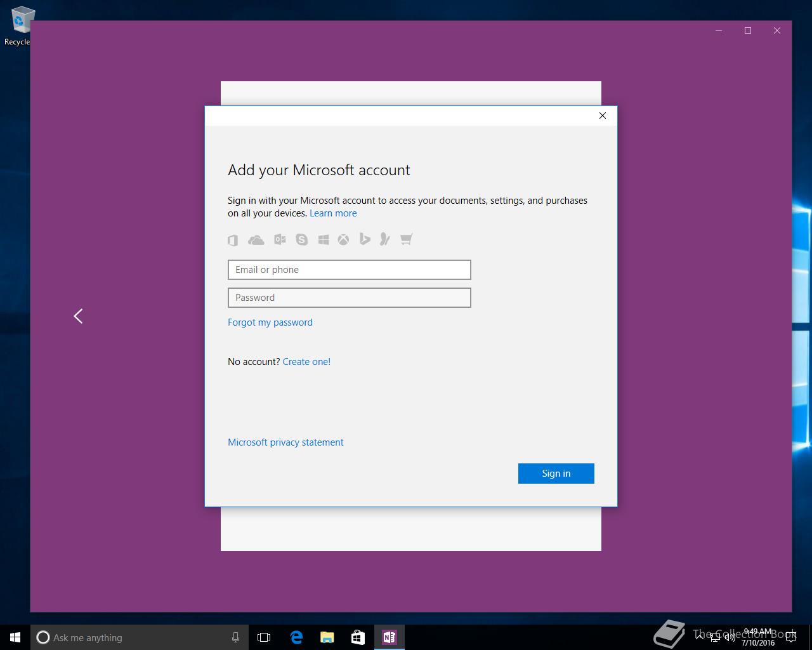Screen dimensions: 812x650
Task: Click the Sign in button
Action: tap(556, 474)
